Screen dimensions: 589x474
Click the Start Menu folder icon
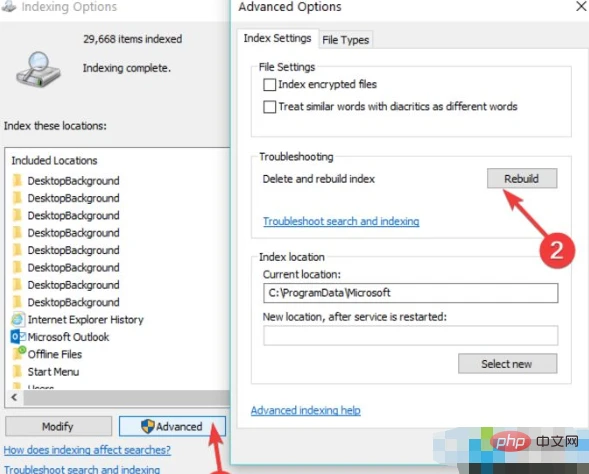coord(17,371)
